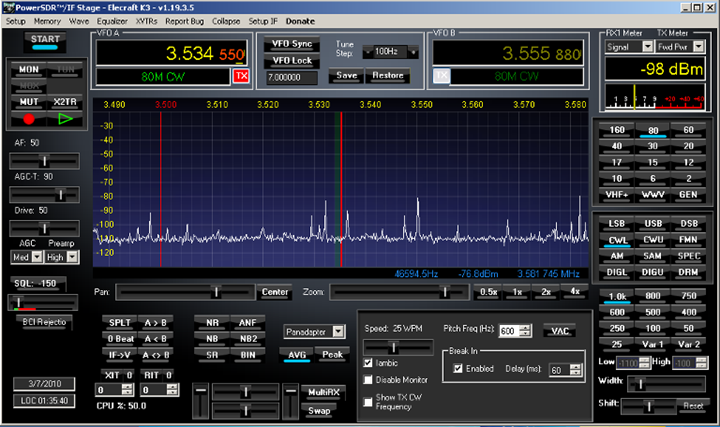
Task: Adjust the RIT value spinner
Action: (172, 390)
